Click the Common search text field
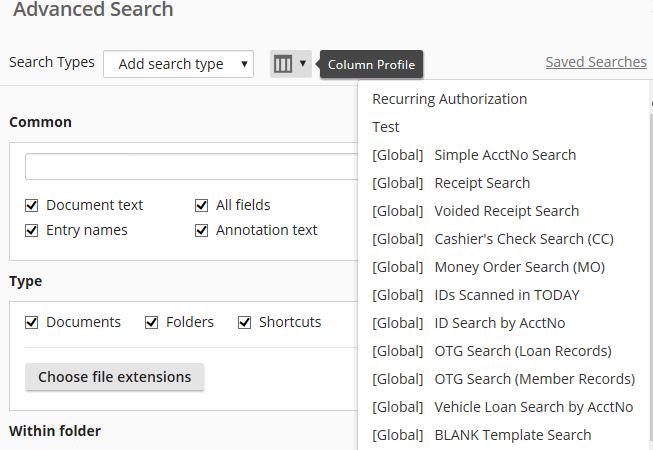The height and width of the screenshot is (450, 653). click(x=190, y=166)
